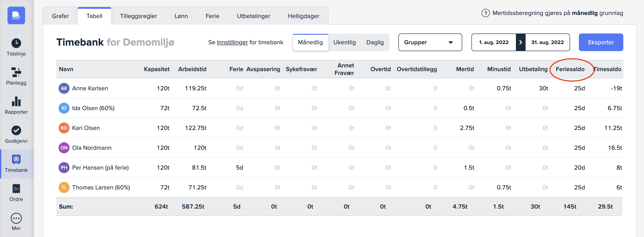Open the Ordre receipt icon
This screenshot has height=237, width=644.
point(16,189)
